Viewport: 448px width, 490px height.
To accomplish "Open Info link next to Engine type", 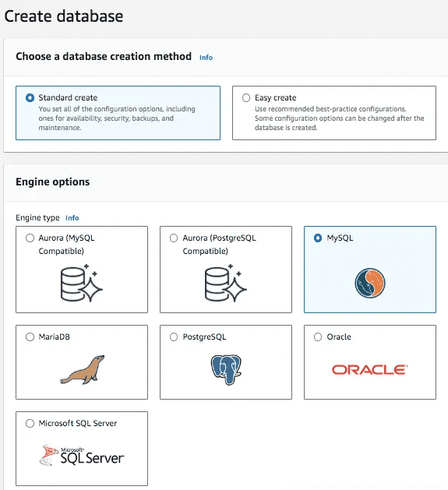I will pos(72,218).
